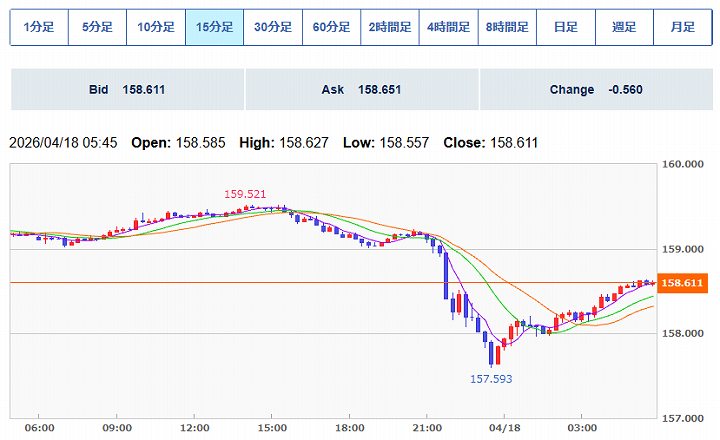This screenshot has width=720, height=440.
Task: Click the 15:00 time axis label
Action: click(x=271, y=428)
